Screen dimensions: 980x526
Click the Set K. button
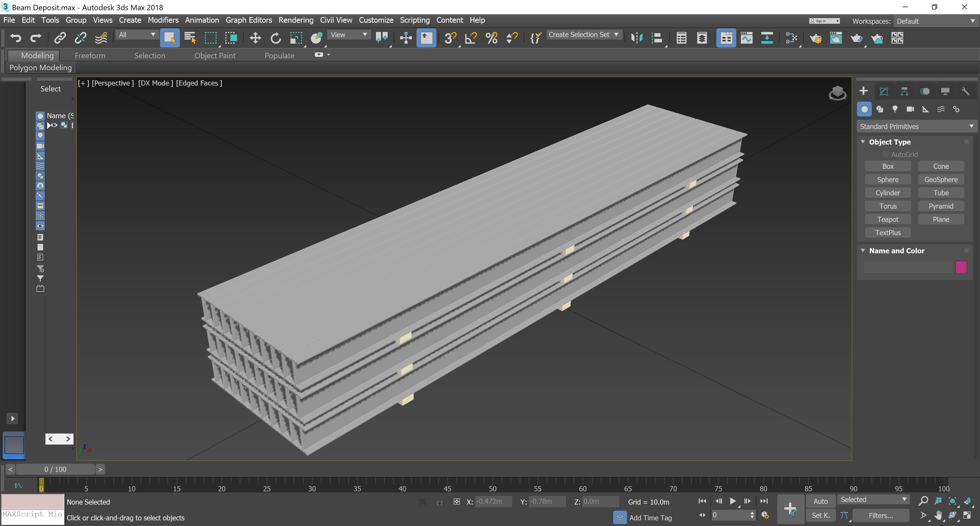820,515
